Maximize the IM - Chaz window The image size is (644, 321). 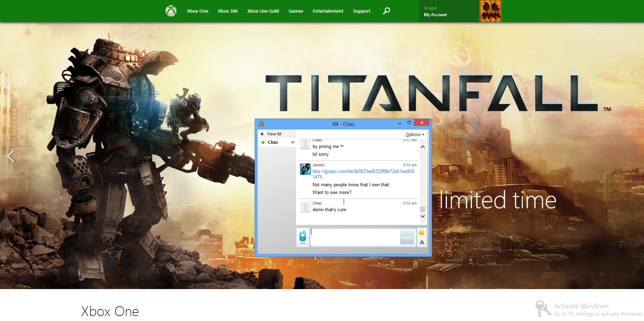tap(409, 123)
